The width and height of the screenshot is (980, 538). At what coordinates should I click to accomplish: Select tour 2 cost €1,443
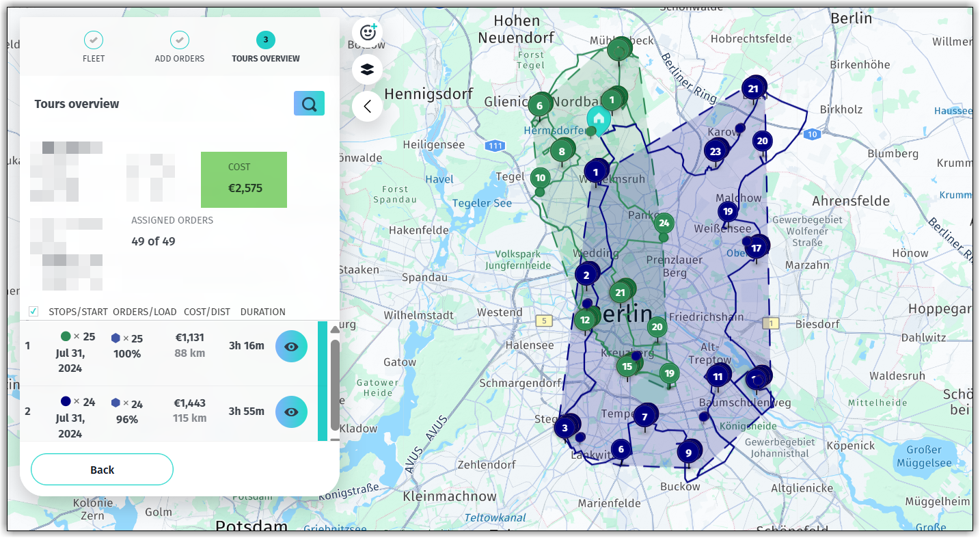189,403
